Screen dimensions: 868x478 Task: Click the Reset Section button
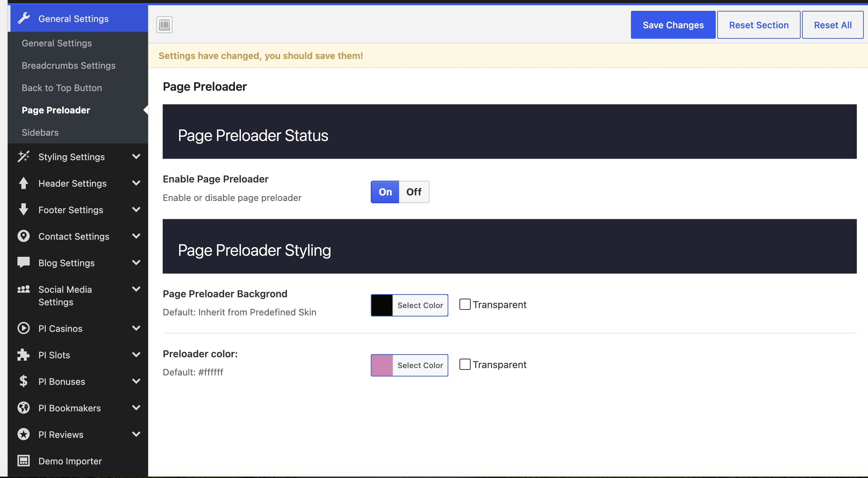coord(759,25)
